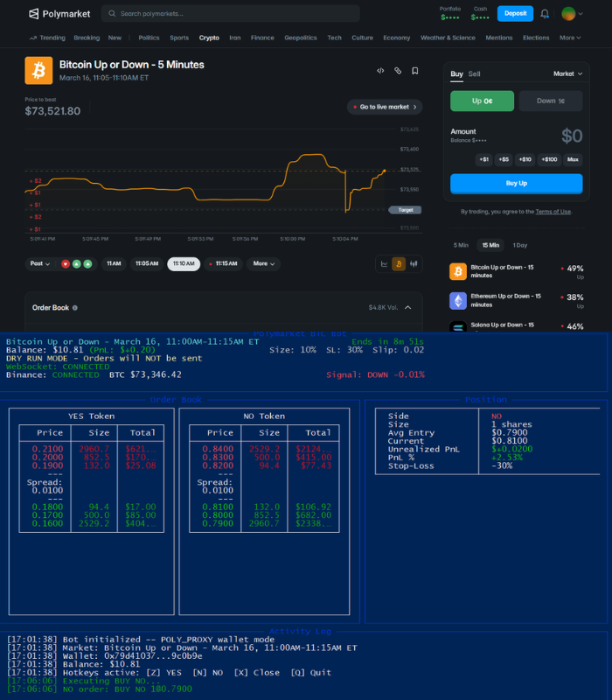Select the Crypto category
Screen dimensions: 612x700
[209, 38]
